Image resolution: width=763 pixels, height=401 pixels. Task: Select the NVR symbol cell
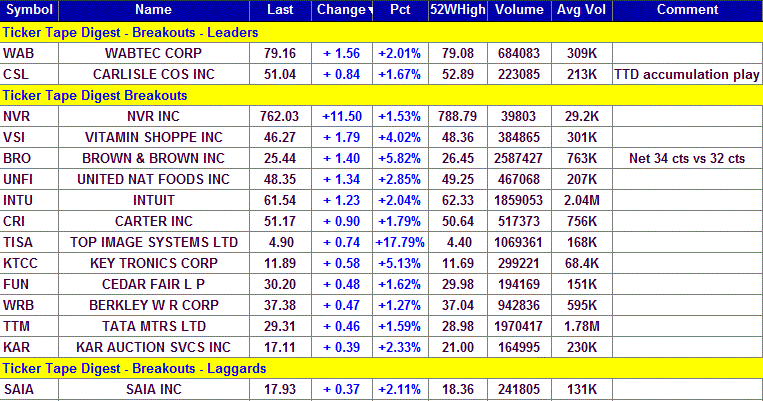click(29, 116)
